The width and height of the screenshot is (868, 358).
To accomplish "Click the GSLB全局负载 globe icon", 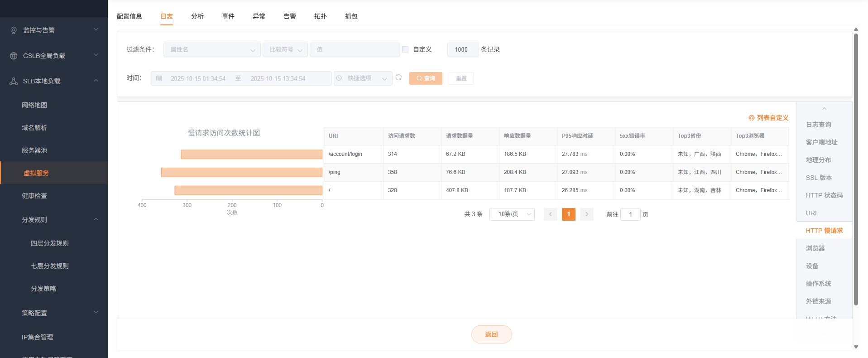I will click(14, 56).
